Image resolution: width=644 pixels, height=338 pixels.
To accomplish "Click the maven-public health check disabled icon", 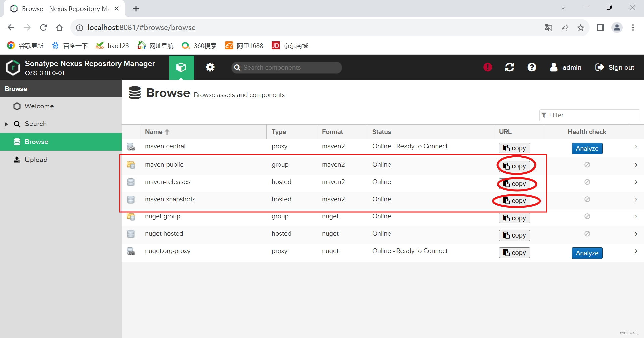I will (587, 165).
